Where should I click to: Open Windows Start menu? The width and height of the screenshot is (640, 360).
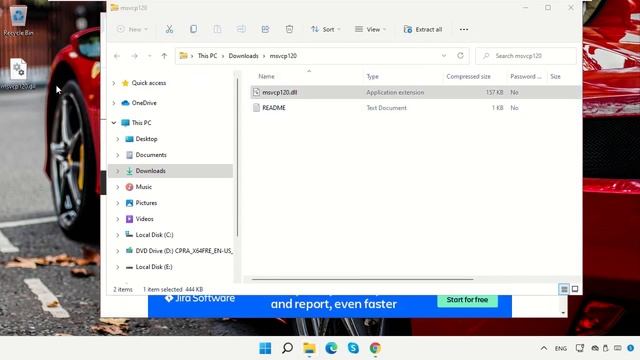click(x=265, y=348)
